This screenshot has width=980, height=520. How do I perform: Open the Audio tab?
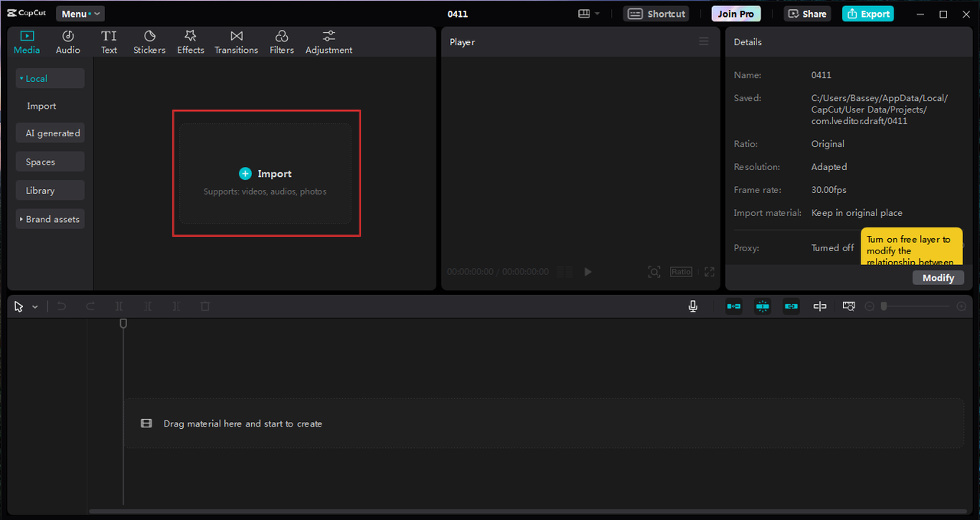tap(68, 42)
